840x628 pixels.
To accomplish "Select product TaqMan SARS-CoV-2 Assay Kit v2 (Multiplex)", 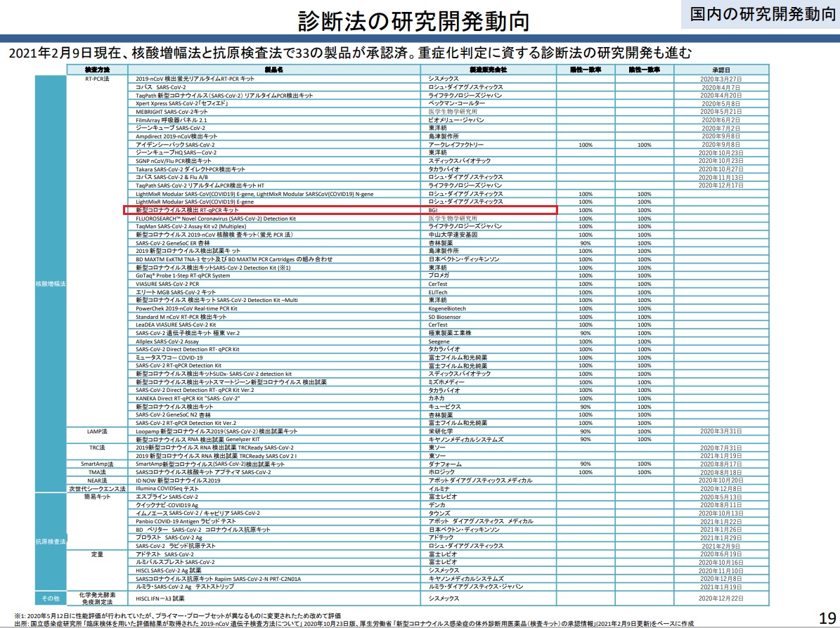I will click(191, 226).
